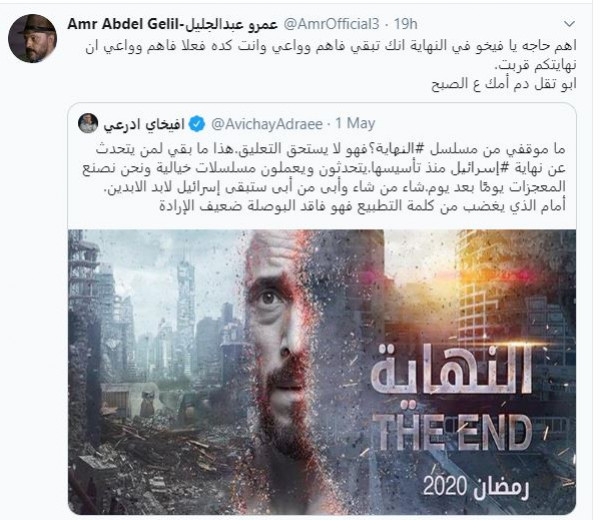Click the رمضان 2020 caption on the poster
The image size is (600, 520).
476,487
